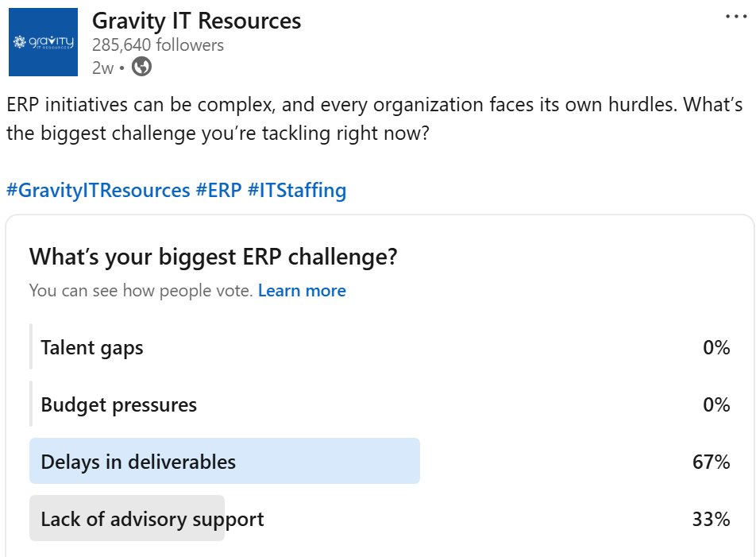Click the 33% result for advisory support
This screenshot has width=756, height=557.
711,519
